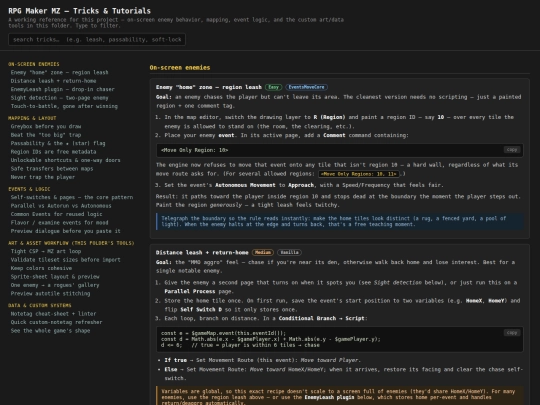540x405 pixels.
Task: Go to 'Keep colors cohesive' link
Action: pyautogui.click(x=41, y=268)
